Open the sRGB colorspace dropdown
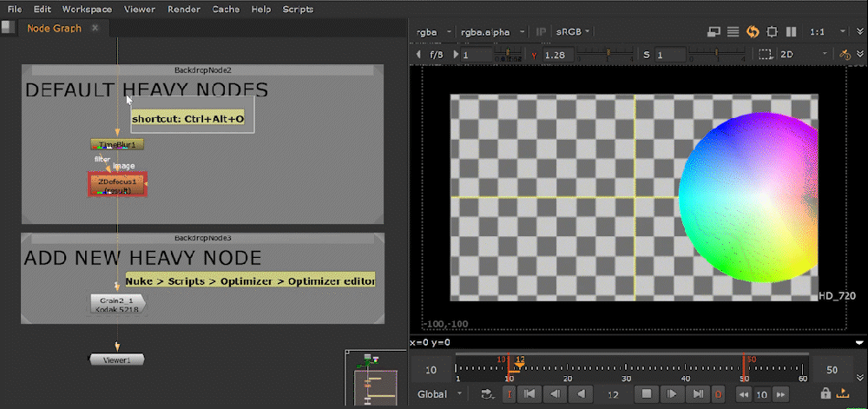868x409 pixels. [x=573, y=32]
